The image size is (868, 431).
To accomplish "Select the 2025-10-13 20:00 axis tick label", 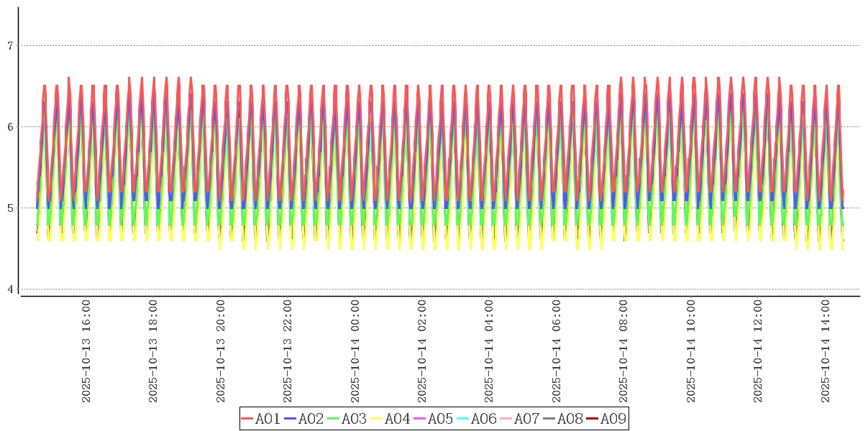I will point(220,351).
